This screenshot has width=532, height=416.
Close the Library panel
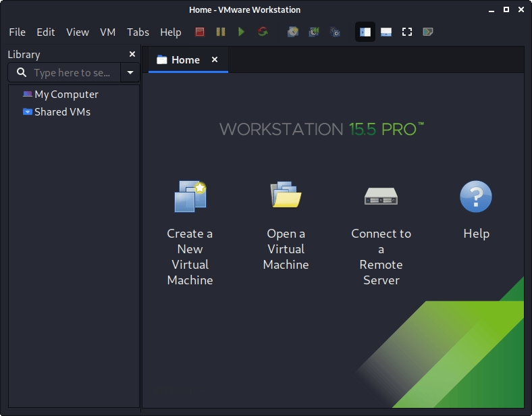click(132, 54)
